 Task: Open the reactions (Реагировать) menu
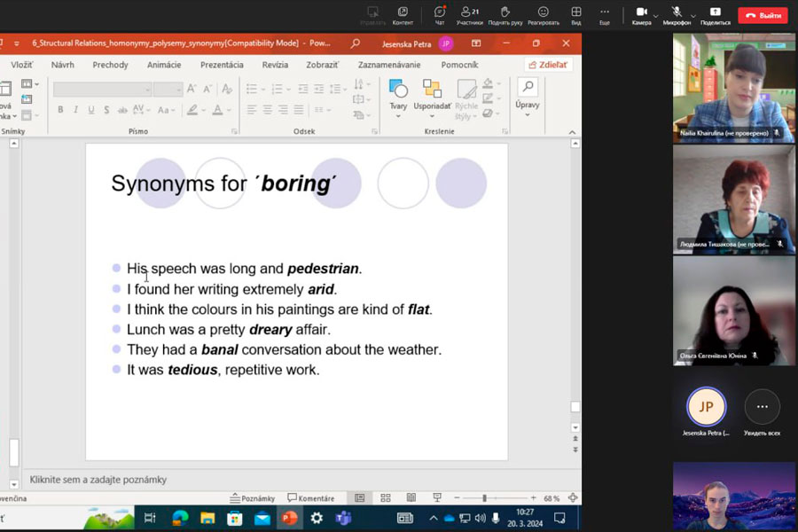tap(543, 14)
